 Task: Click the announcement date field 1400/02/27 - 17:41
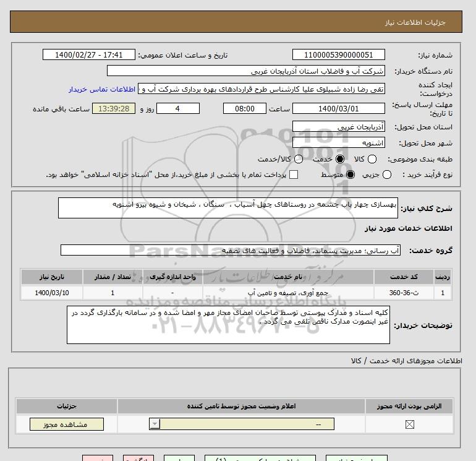click(x=88, y=55)
